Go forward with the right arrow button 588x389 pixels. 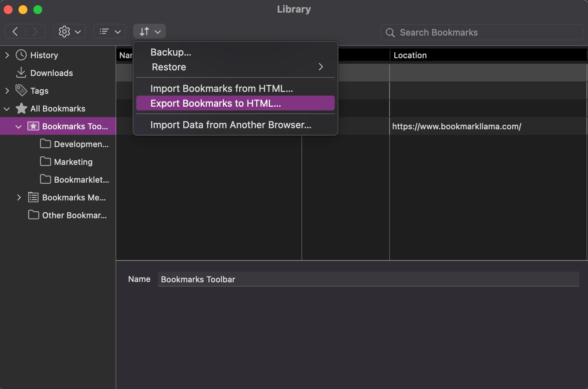click(x=36, y=31)
